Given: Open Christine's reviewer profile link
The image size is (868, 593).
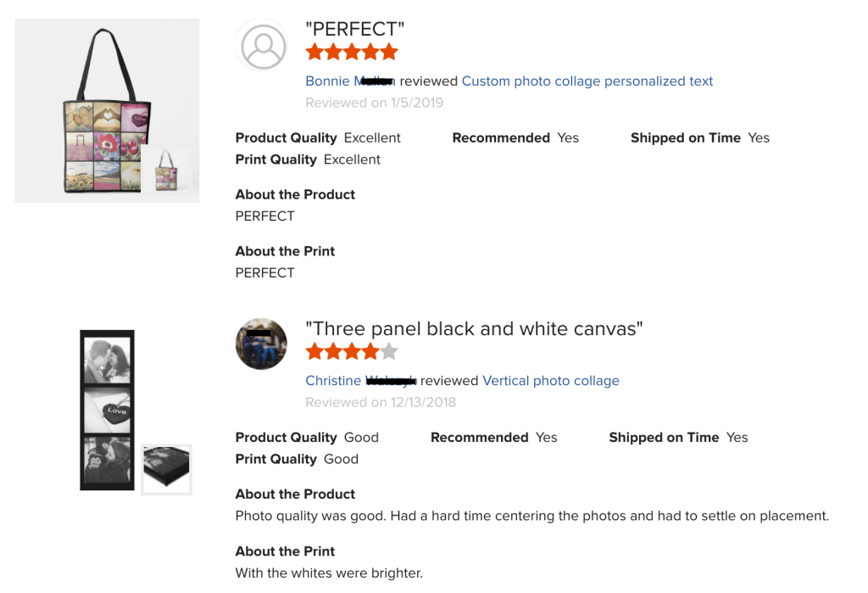Looking at the screenshot, I should point(360,381).
